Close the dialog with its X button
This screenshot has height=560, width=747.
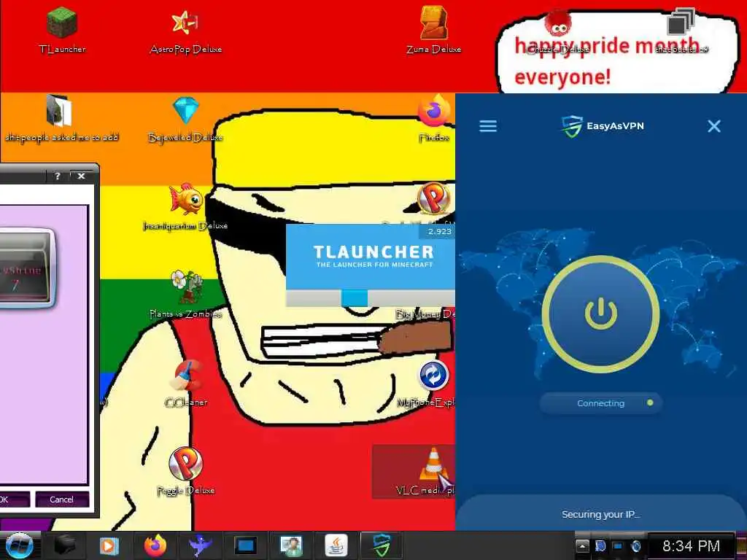pyautogui.click(x=82, y=176)
